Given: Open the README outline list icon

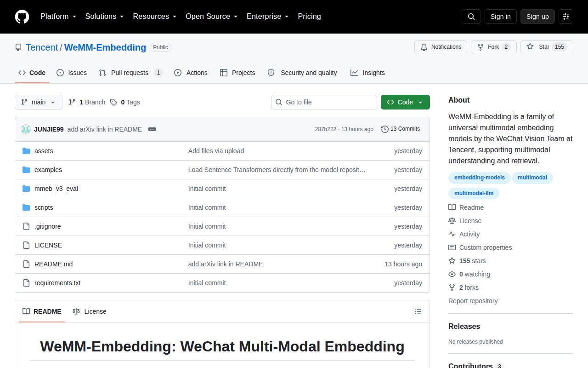Looking at the screenshot, I should (418, 311).
